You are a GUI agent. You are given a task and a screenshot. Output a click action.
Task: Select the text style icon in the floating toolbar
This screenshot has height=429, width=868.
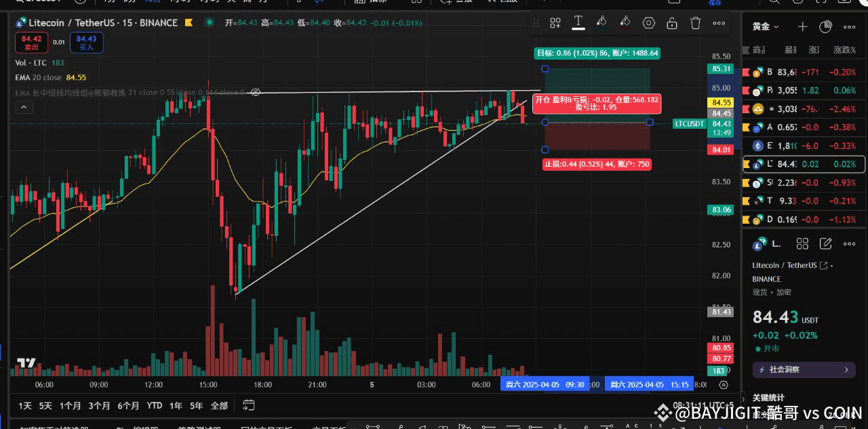(578, 23)
